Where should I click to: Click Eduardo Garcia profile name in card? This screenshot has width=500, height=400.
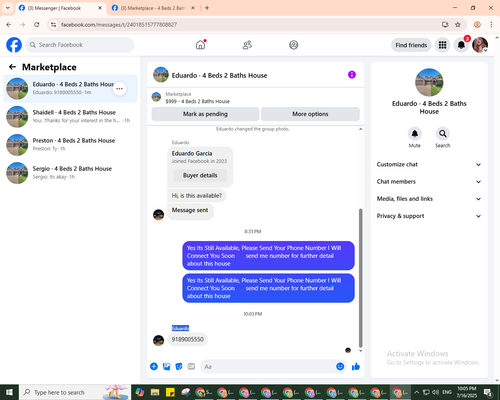click(x=192, y=153)
